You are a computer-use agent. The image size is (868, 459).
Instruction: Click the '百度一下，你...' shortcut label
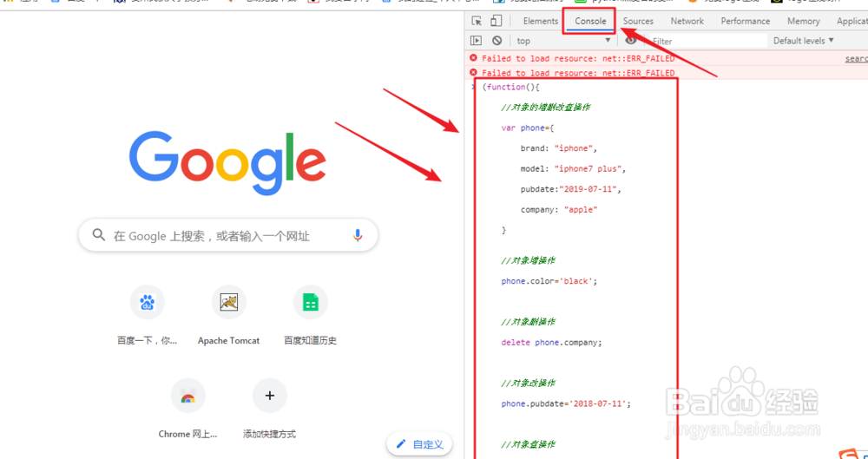(148, 340)
